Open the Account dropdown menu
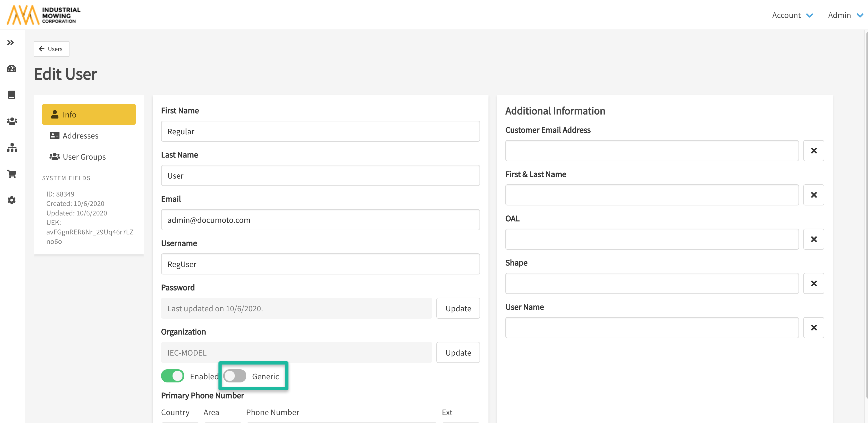Screen dimensions: 868x423 (x=792, y=15)
